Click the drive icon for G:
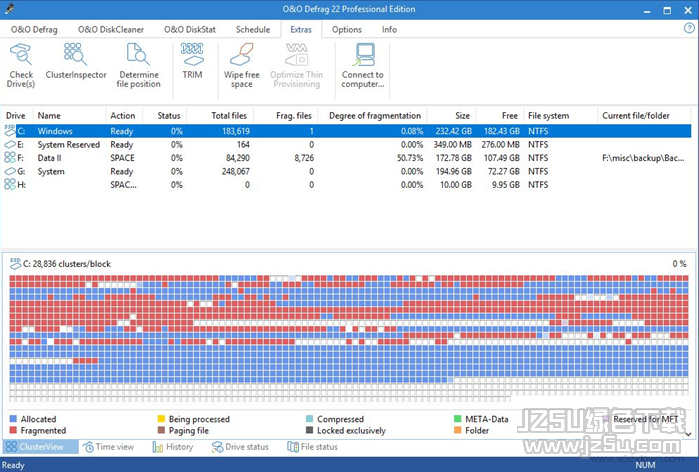 tap(10, 171)
